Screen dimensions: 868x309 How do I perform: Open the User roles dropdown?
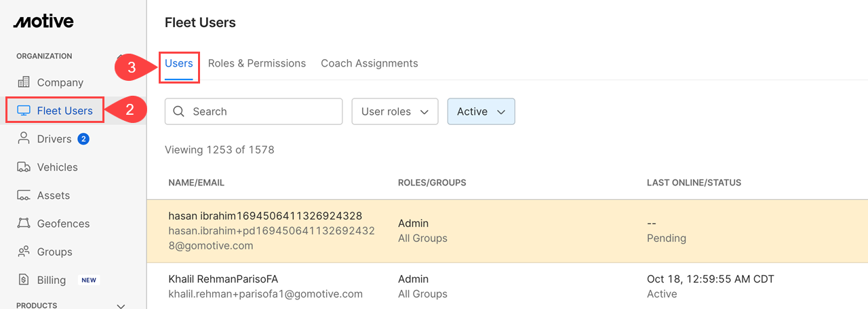pos(395,111)
